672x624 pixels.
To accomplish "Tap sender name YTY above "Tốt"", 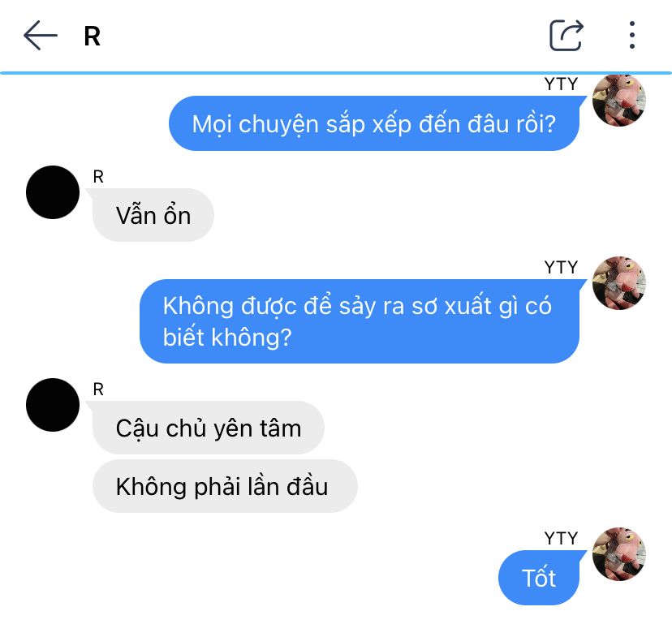I will click(561, 538).
